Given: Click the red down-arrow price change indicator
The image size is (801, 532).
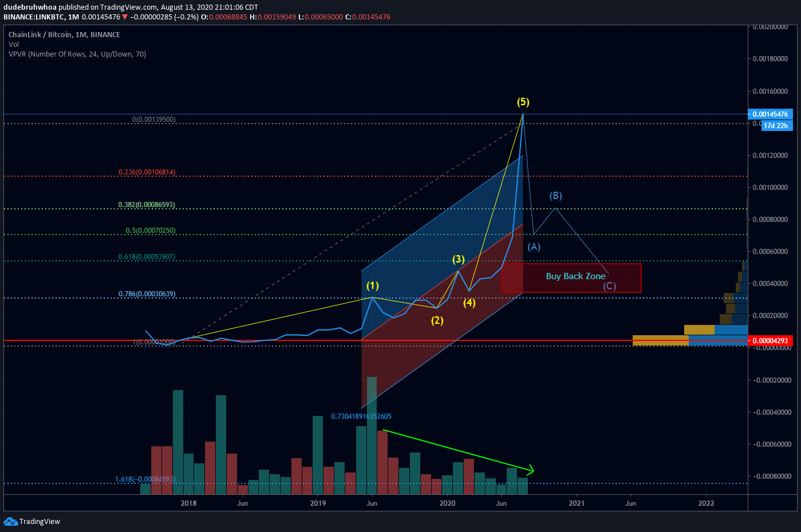Looking at the screenshot, I should click(125, 17).
